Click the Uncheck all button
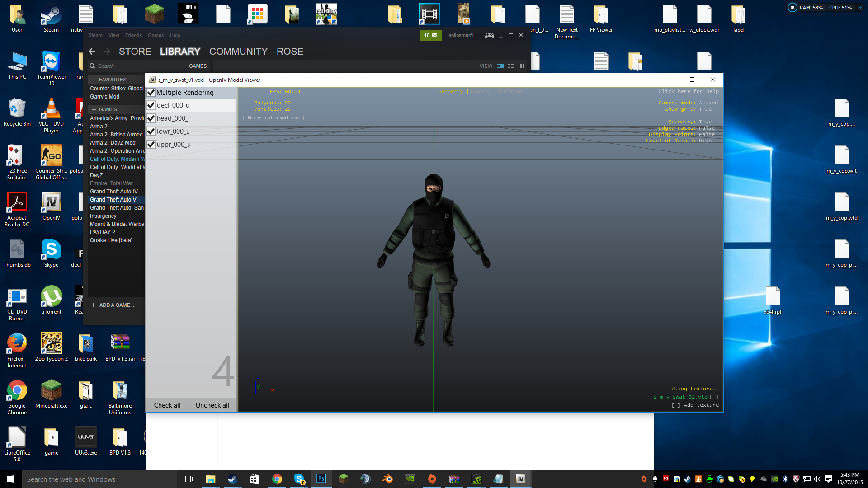Screen dimensions: 868x488 coord(212,405)
